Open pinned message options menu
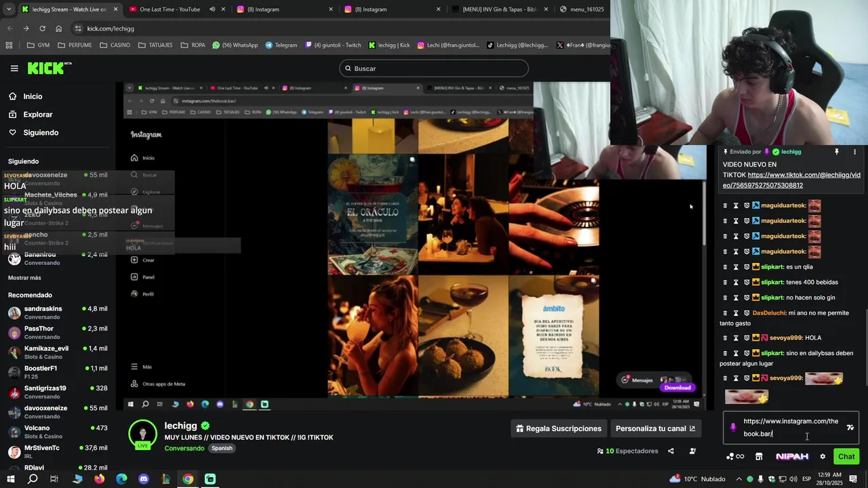The image size is (868, 488). [x=854, y=152]
